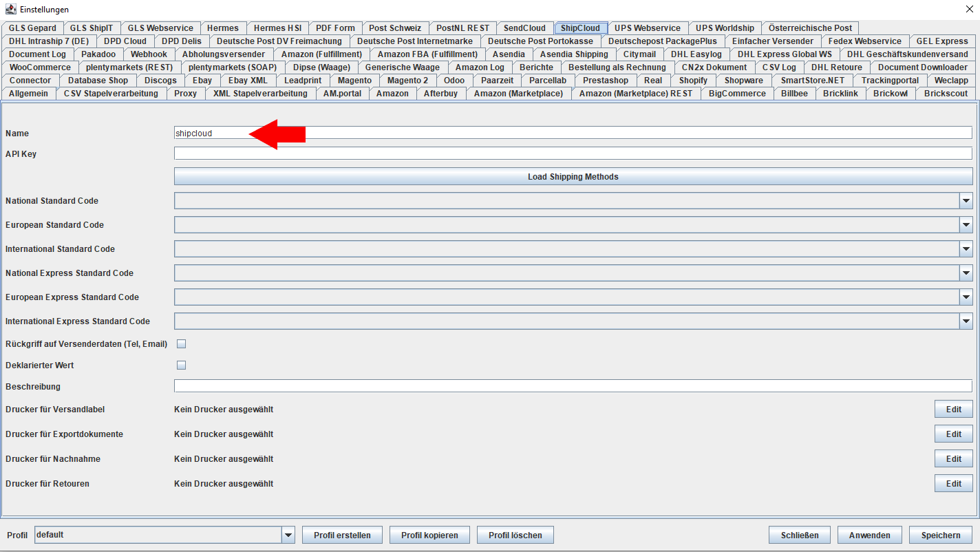Select the SendCloud tab
Screen dimensions: 980x552
524,28
